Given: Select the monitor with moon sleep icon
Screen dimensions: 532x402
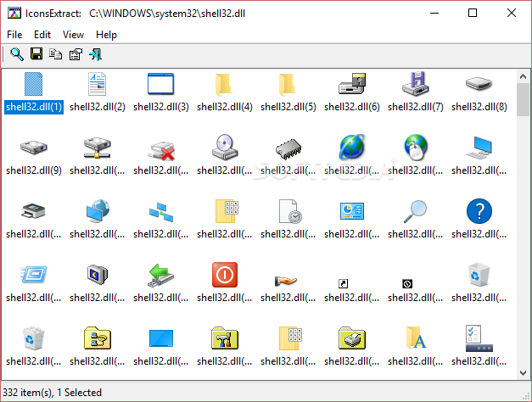Looking at the screenshot, I should [x=98, y=275].
